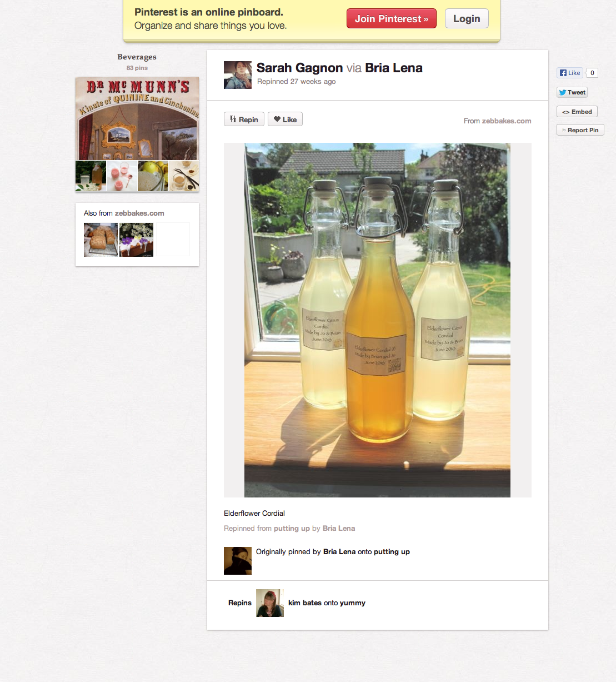Follow the 'putting up' board link in Repinned from
This screenshot has width=616, height=682.
coord(292,528)
